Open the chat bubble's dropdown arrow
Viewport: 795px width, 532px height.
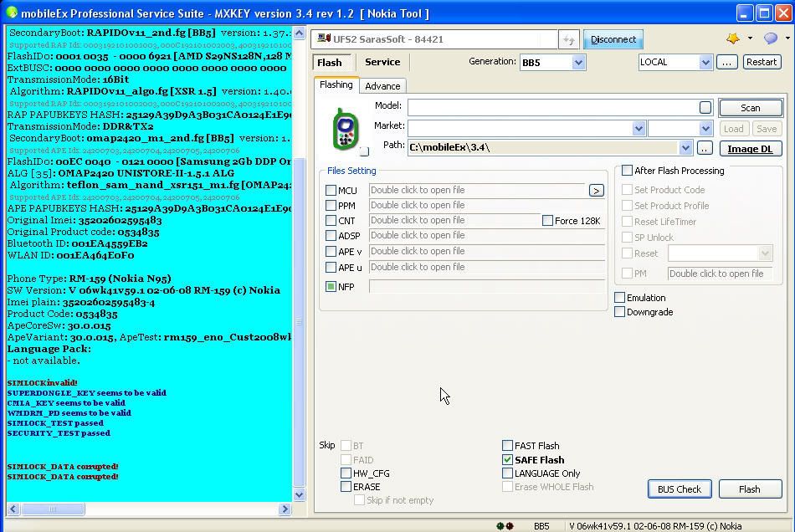tap(787, 38)
